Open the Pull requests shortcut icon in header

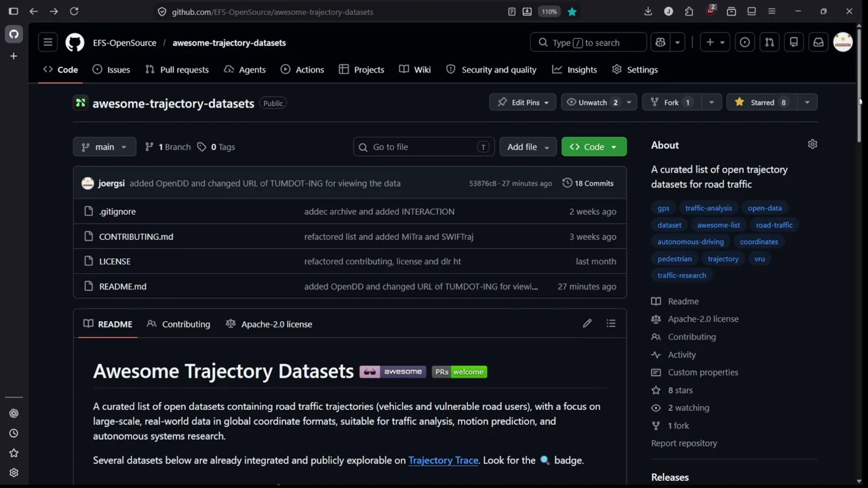coord(769,43)
